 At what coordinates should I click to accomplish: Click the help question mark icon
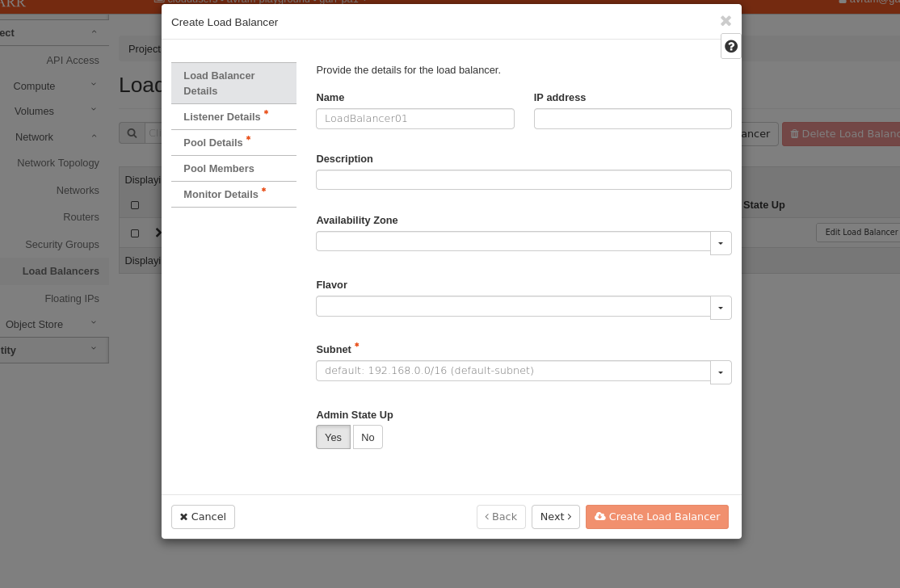coord(731,47)
